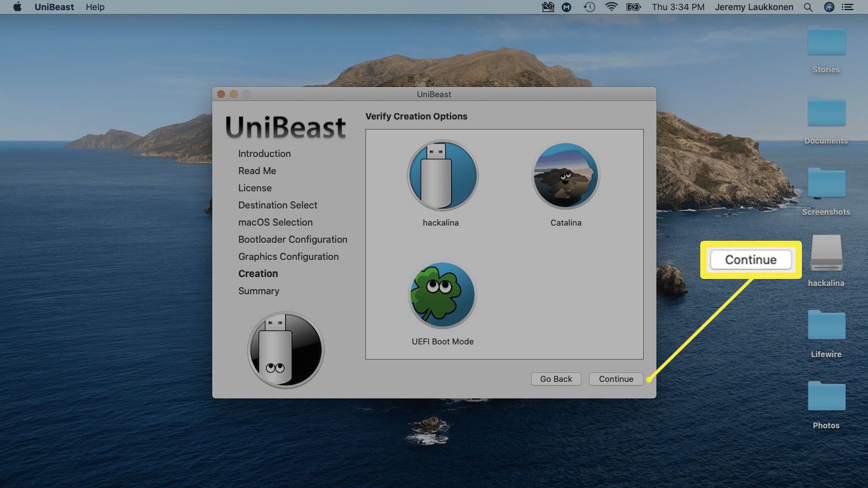Click the Destination Select step
The image size is (868, 488).
click(278, 205)
